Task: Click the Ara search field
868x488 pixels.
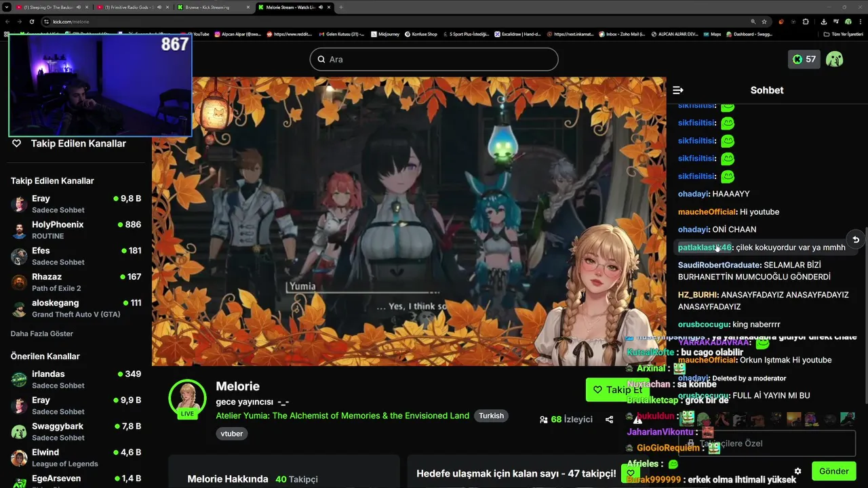Action: [434, 59]
